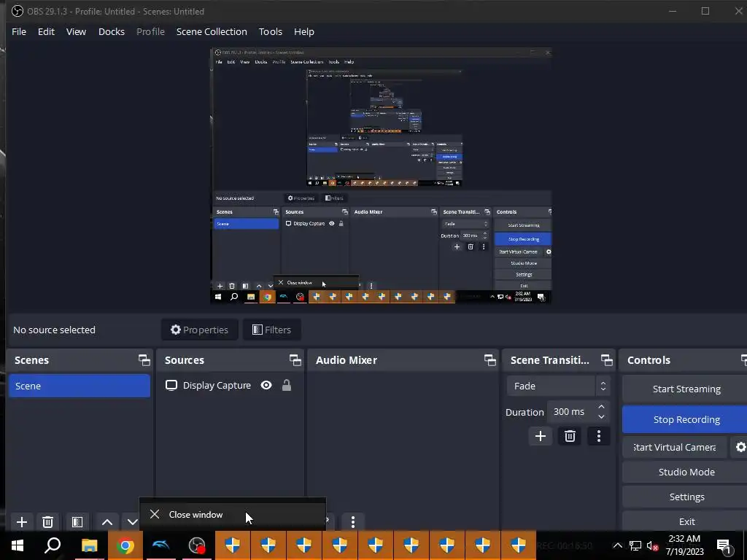Click the monitor icon beside Display Capture
747x560 pixels.
click(171, 385)
